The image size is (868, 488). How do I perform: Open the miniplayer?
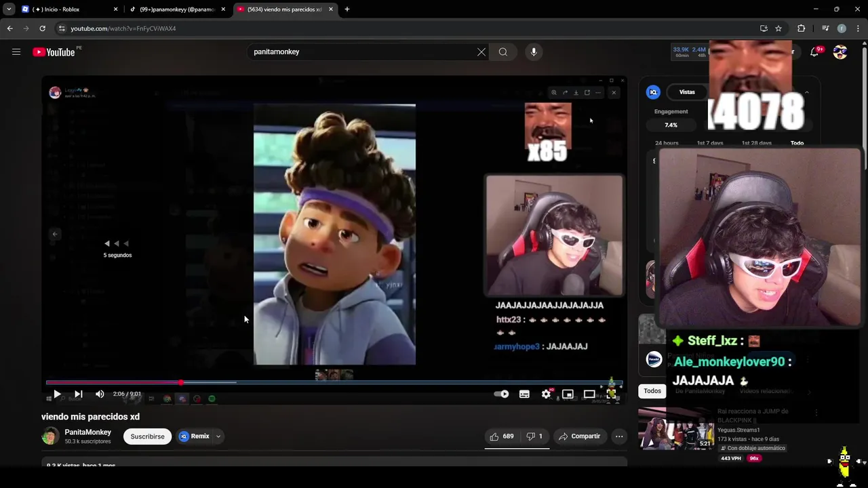(x=568, y=394)
